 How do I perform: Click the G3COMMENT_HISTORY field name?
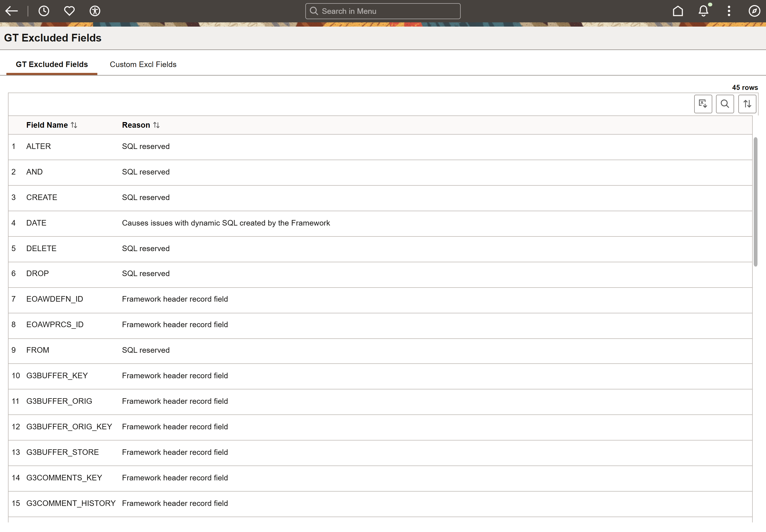click(71, 503)
